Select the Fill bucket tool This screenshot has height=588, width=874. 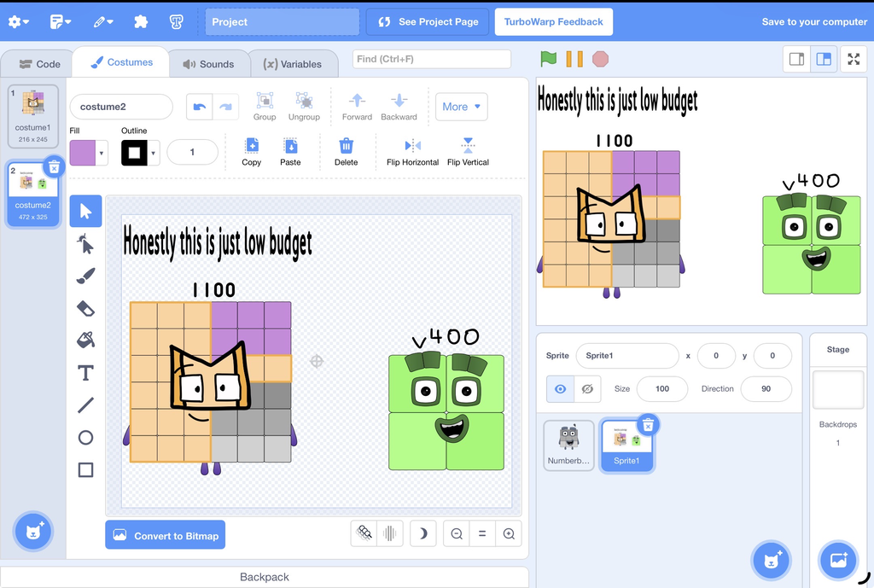click(85, 340)
